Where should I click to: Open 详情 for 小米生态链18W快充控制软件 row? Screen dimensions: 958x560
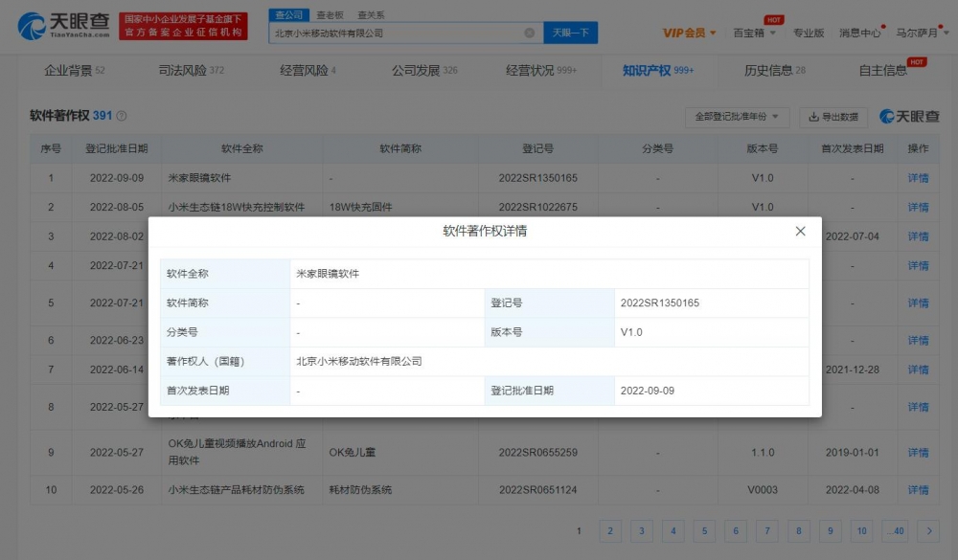918,208
